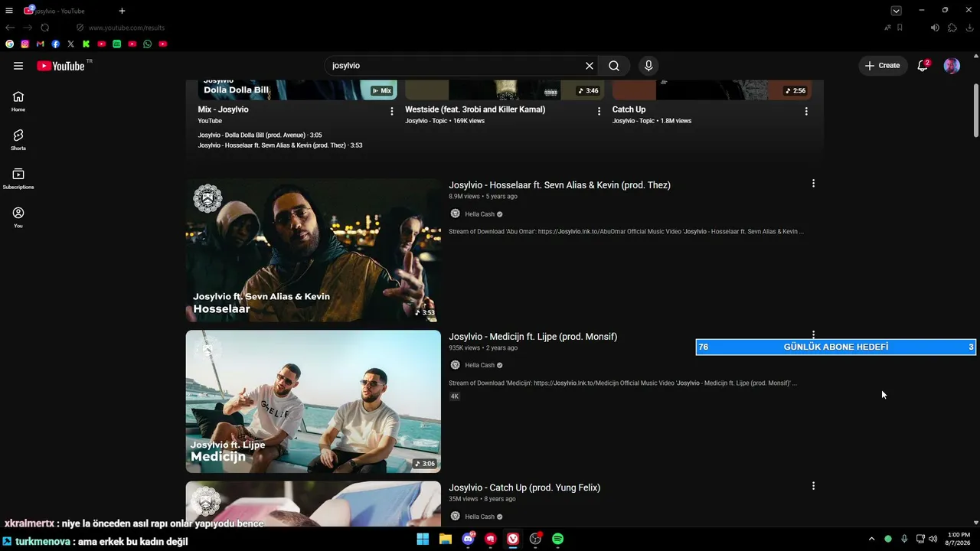Clear the josylvio search text
The image size is (980, 551).
[x=590, y=66]
